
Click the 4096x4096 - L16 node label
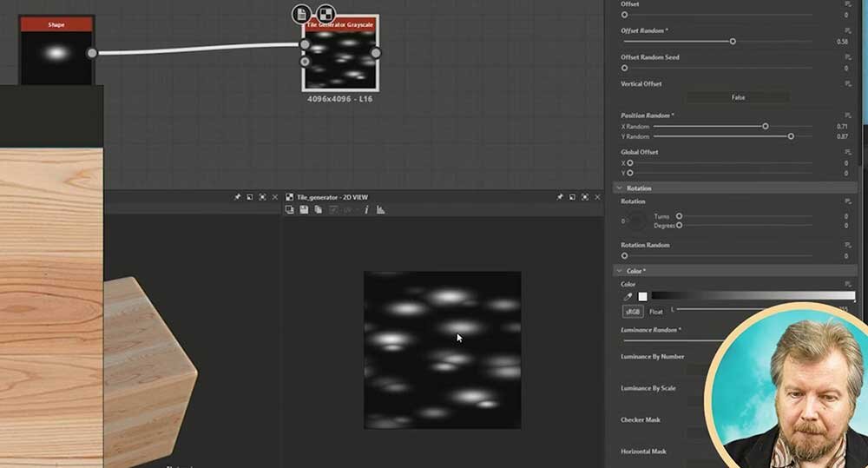[x=340, y=99]
